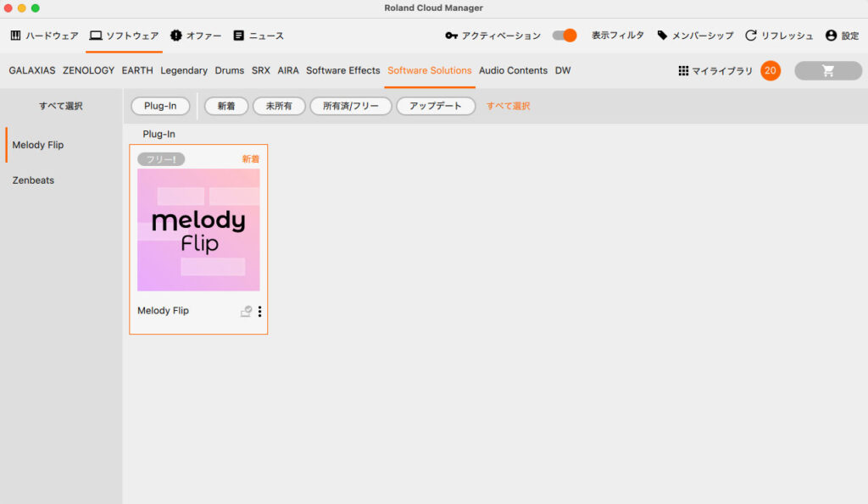Open the オファー section
868x504 pixels.
(196, 36)
